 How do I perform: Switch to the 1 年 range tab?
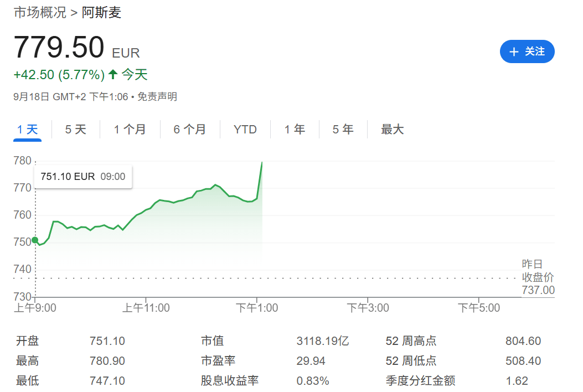(295, 130)
